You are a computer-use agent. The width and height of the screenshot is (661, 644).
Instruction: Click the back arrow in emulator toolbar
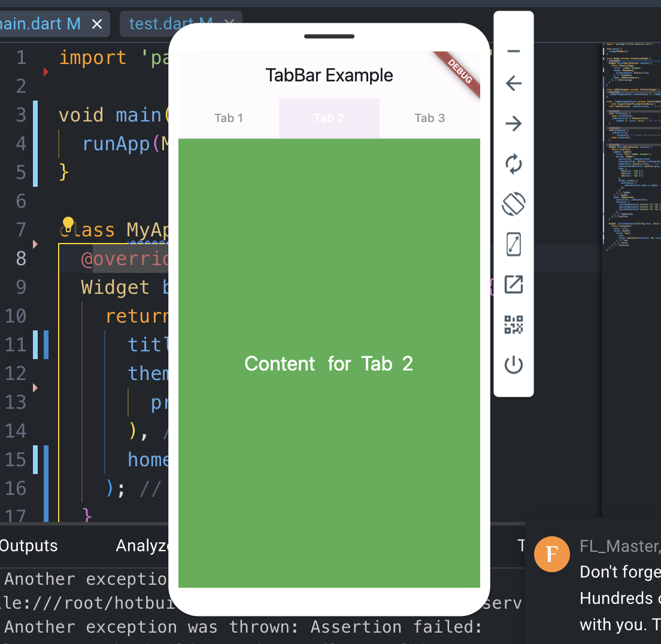pos(514,83)
